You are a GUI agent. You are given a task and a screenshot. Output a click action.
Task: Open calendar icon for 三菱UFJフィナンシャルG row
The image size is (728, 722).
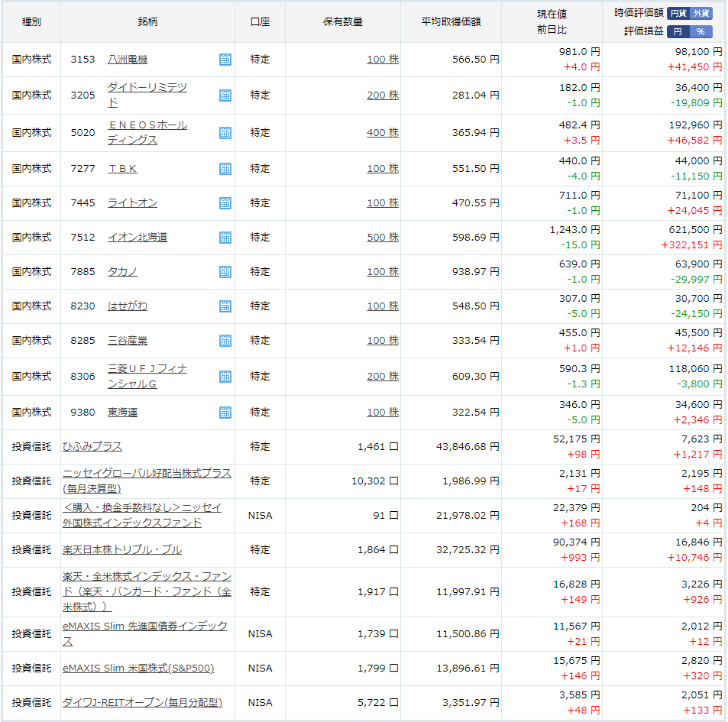click(225, 376)
